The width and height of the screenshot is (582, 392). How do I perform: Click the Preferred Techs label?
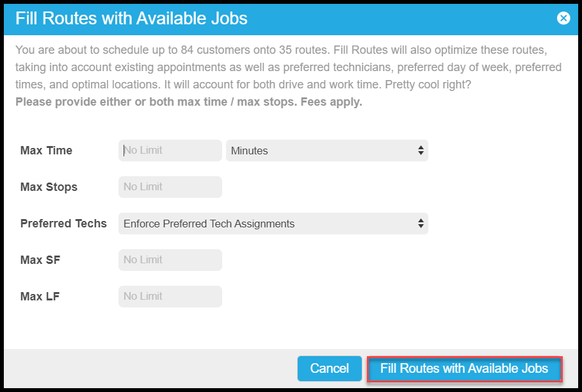[x=63, y=224]
